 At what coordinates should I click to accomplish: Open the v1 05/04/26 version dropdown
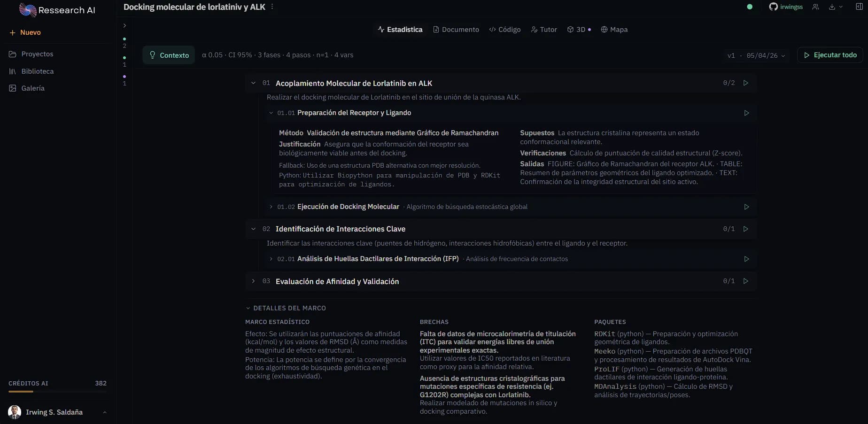(x=756, y=55)
